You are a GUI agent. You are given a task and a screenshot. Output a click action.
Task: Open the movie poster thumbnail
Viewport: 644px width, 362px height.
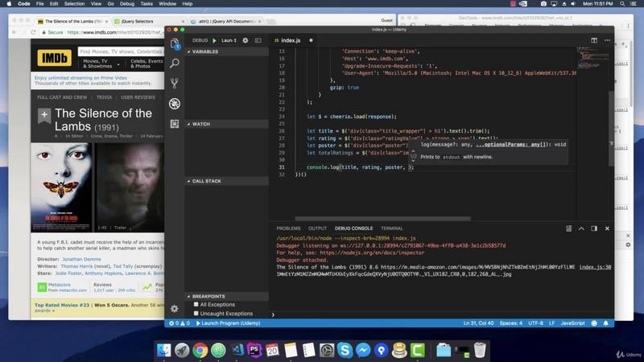pos(62,187)
